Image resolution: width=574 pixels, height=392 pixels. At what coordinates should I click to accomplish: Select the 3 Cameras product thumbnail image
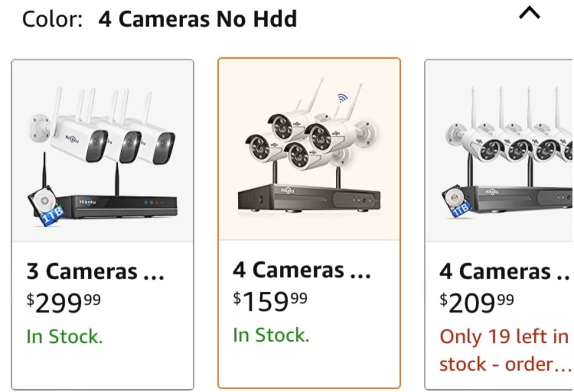(x=103, y=153)
